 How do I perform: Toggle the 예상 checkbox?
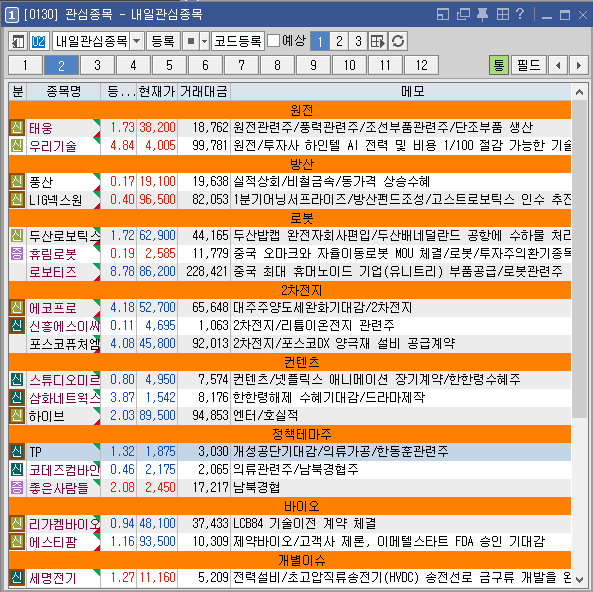click(273, 41)
